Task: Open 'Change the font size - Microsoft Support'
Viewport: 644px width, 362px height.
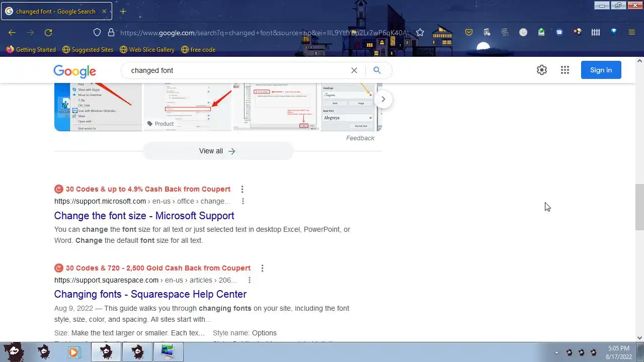Action: tap(144, 216)
